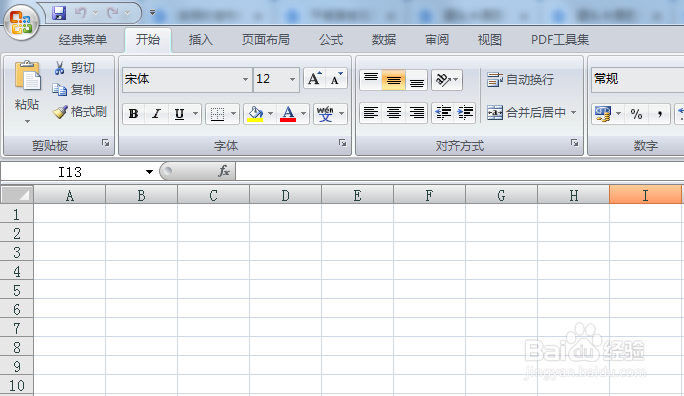The height and width of the screenshot is (396, 684).
Task: Save the workbook from the quick toolbar
Action: 59,13
